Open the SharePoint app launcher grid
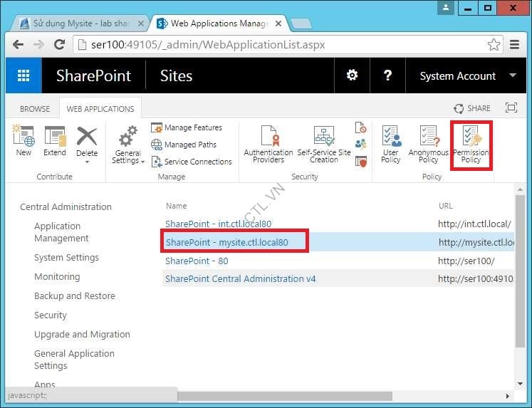The width and height of the screenshot is (532, 408). click(x=24, y=76)
